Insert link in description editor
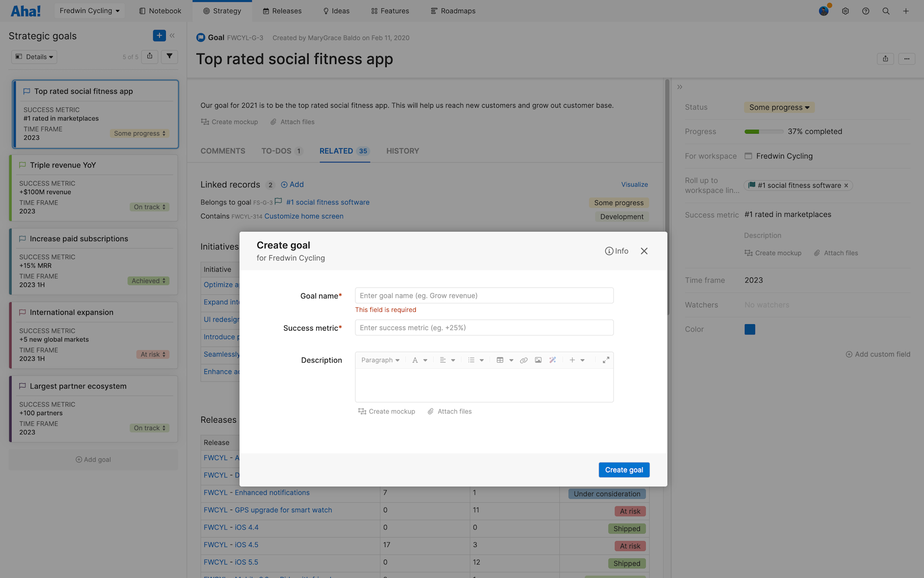 pos(523,360)
